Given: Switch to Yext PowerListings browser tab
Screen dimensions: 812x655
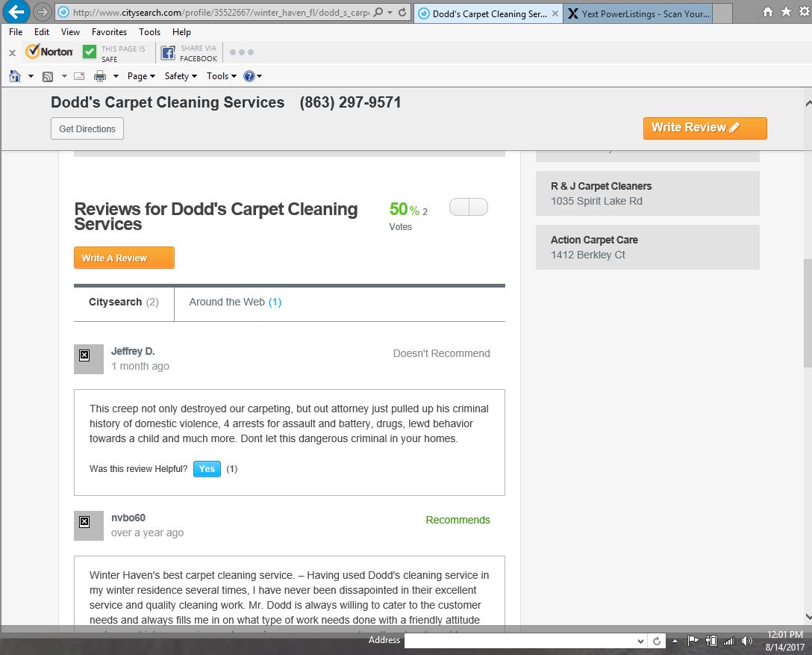Looking at the screenshot, I should click(x=639, y=14).
